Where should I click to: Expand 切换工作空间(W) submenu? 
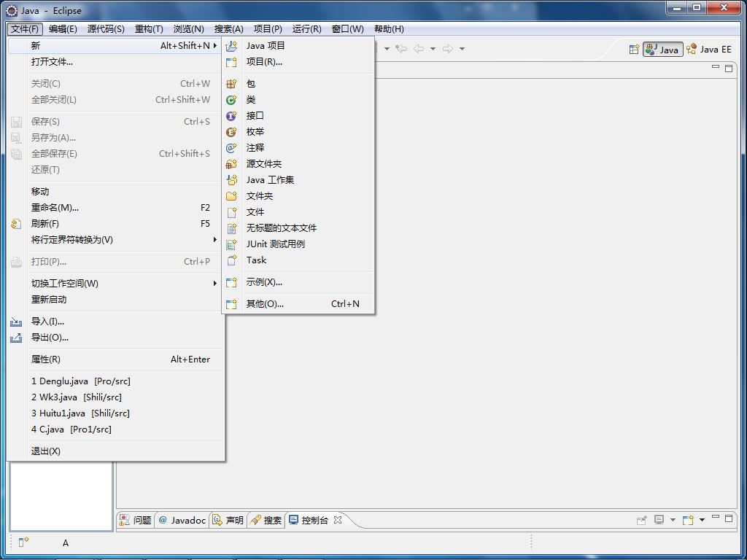point(116,284)
